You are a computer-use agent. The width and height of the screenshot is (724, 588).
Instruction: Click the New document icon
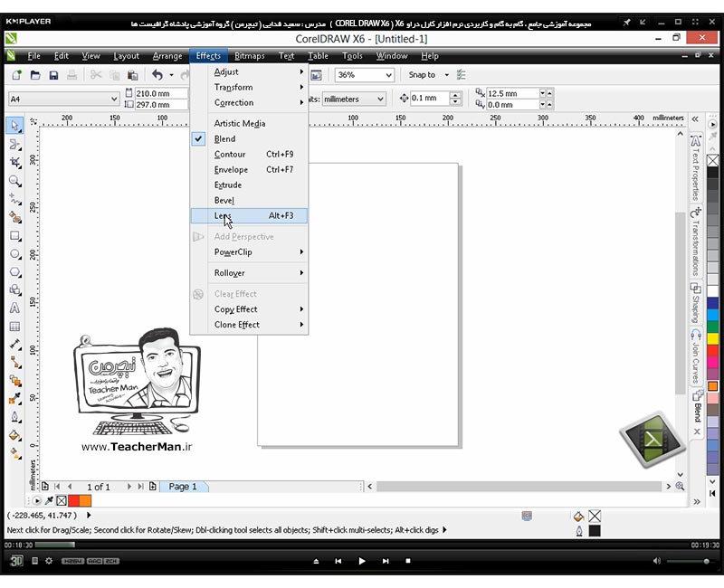pyautogui.click(x=16, y=75)
